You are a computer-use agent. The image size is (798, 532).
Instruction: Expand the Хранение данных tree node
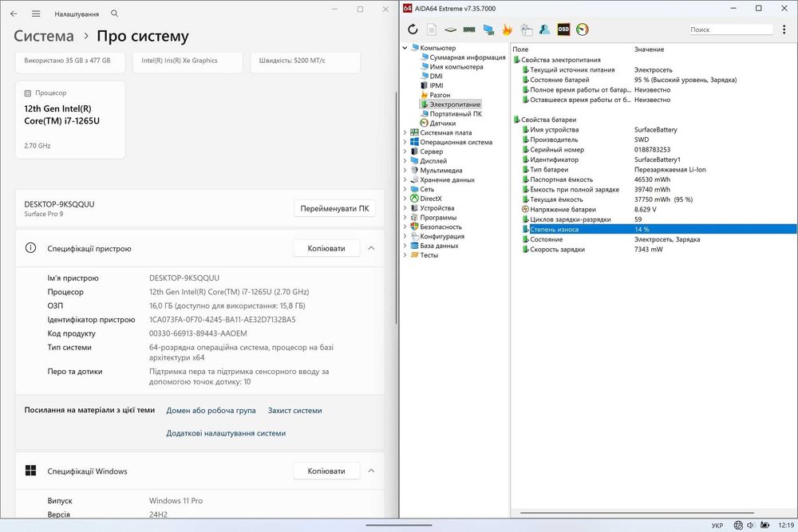click(x=405, y=179)
